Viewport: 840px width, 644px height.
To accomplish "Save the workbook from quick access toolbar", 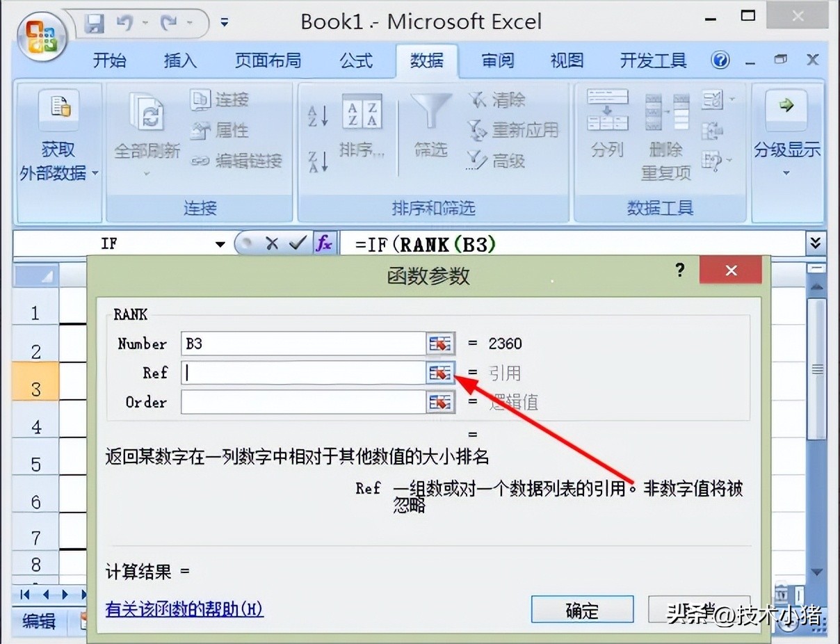I will coord(93,25).
